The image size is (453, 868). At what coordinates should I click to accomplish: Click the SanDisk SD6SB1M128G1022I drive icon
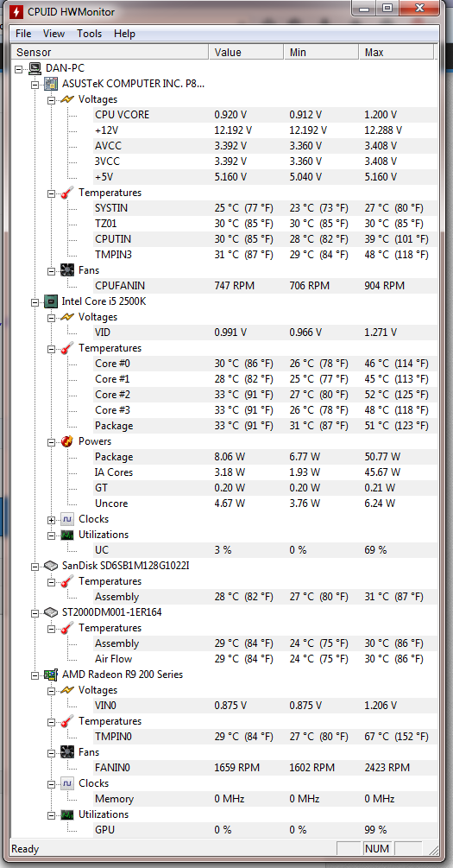click(51, 566)
